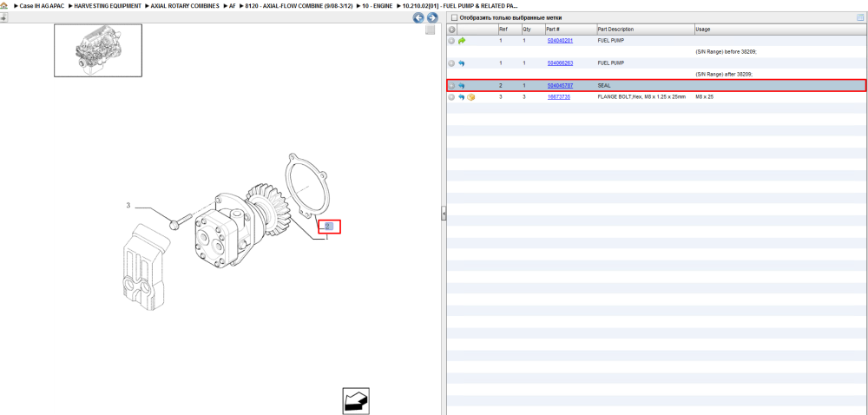The width and height of the screenshot is (868, 415).
Task: Navigate to next figure with forward arrow
Action: pyautogui.click(x=432, y=17)
